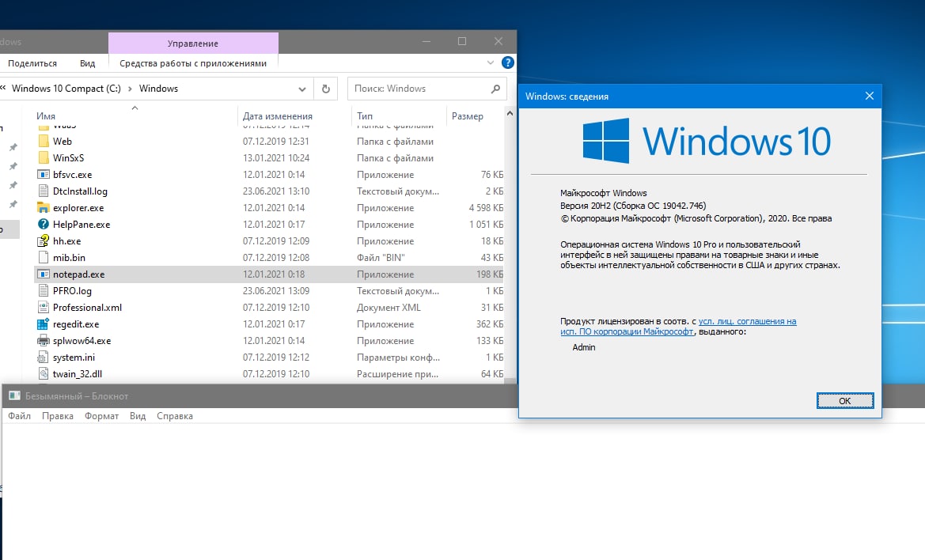
Task: Click the PFRO.log file icon
Action: [x=43, y=290]
